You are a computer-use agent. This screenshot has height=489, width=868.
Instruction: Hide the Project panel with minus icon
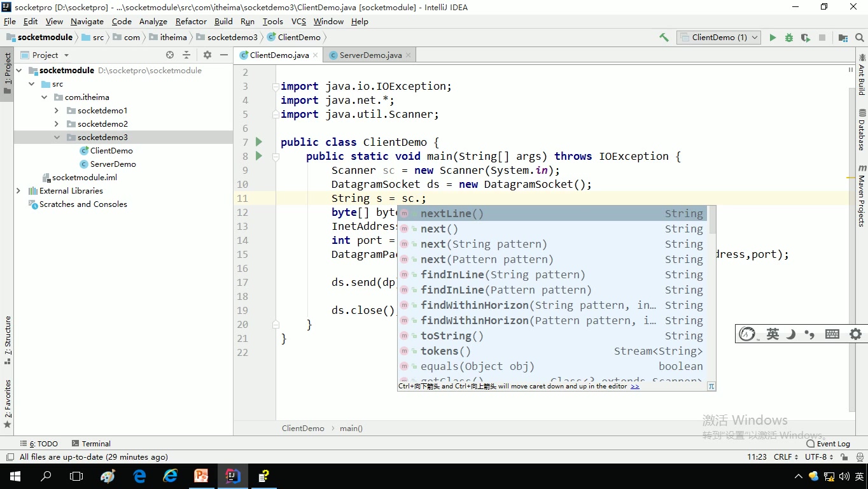point(224,55)
